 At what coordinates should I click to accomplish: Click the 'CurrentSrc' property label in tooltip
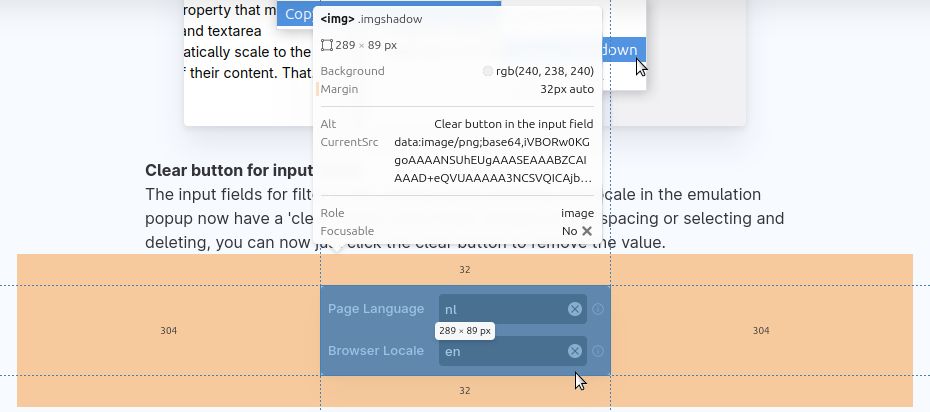pyautogui.click(x=349, y=142)
